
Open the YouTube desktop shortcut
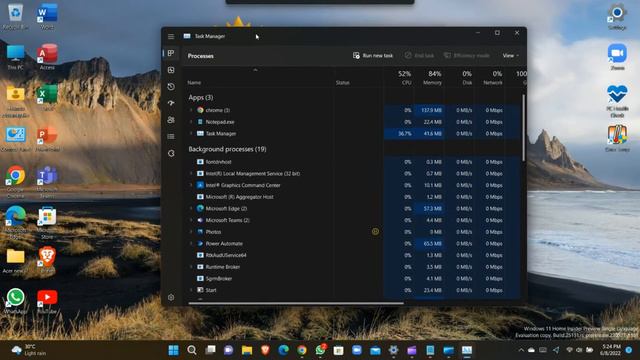pyautogui.click(x=47, y=301)
